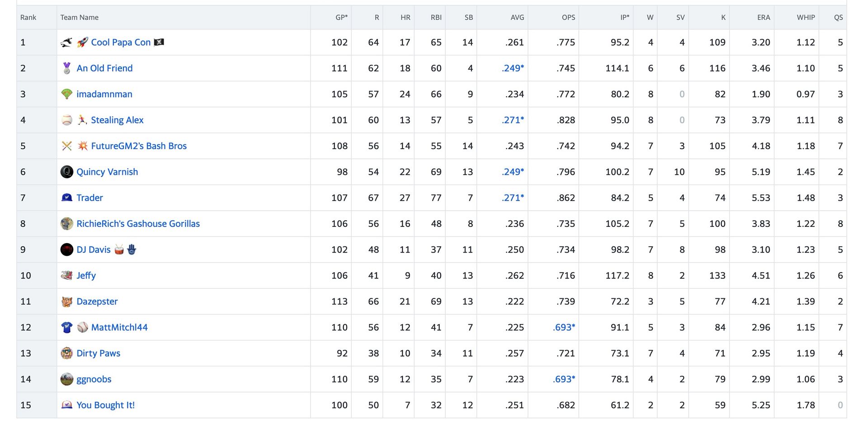The image size is (868, 433).
Task: Open the MattMitchl44 team link
Action: (x=119, y=327)
